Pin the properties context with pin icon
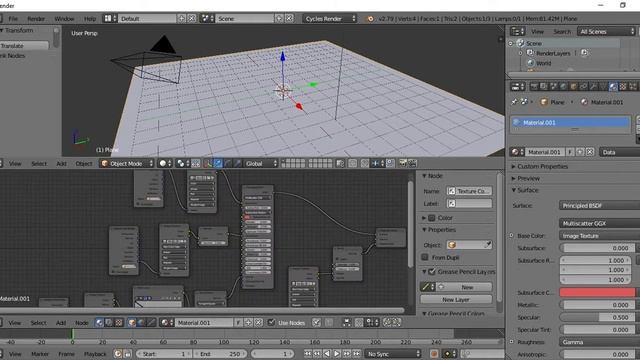 514,102
